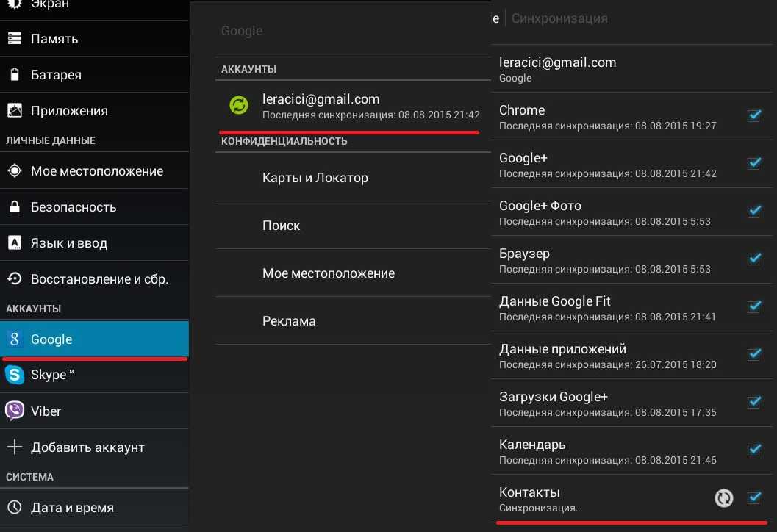This screenshot has height=532, width=777.
Task: Tap the Skype account icon
Action: 14,375
